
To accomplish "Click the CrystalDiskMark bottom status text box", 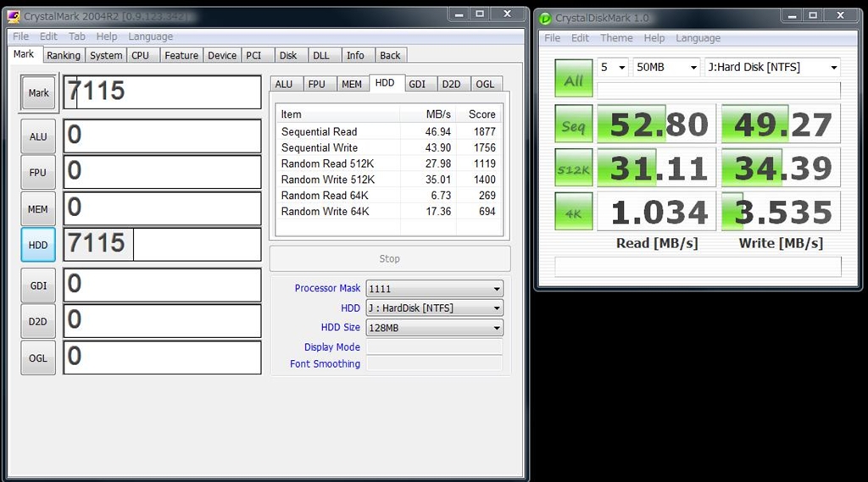I will pyautogui.click(x=698, y=267).
